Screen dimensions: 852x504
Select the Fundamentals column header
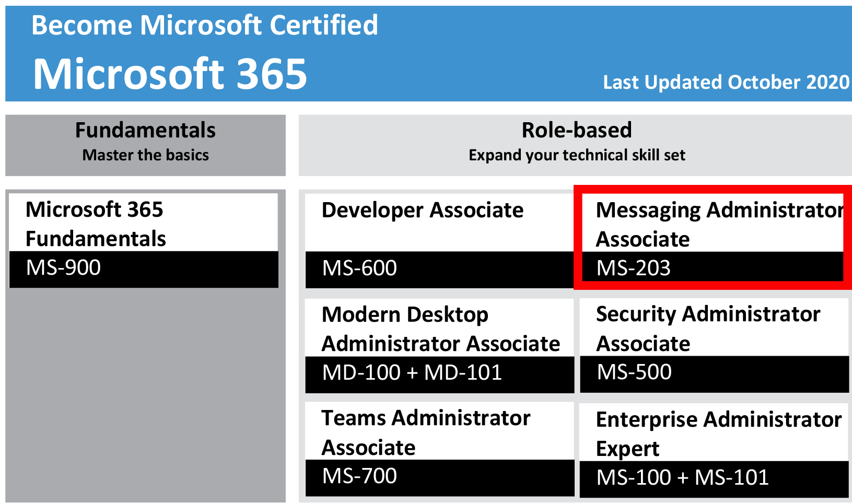(145, 145)
